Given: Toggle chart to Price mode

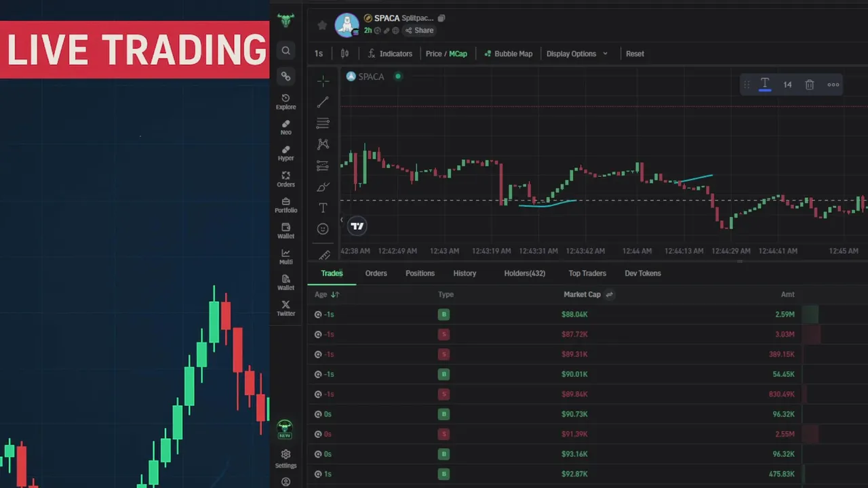Looking at the screenshot, I should pyautogui.click(x=433, y=54).
